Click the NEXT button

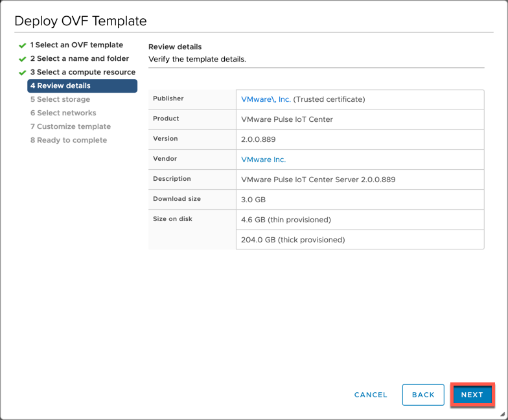(472, 395)
